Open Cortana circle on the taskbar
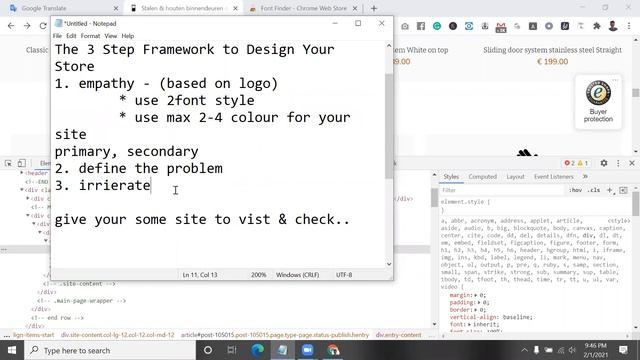The height and width of the screenshot is (360, 640). [207, 350]
